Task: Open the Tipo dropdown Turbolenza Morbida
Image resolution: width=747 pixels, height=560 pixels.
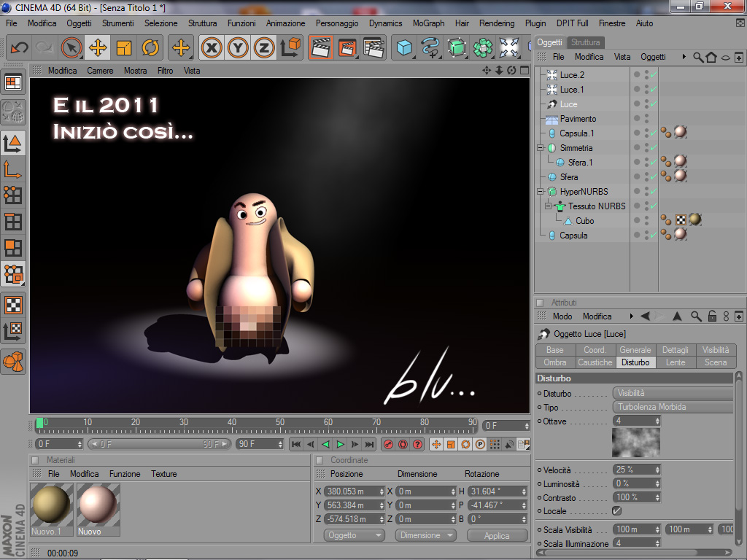Action: tap(672, 407)
